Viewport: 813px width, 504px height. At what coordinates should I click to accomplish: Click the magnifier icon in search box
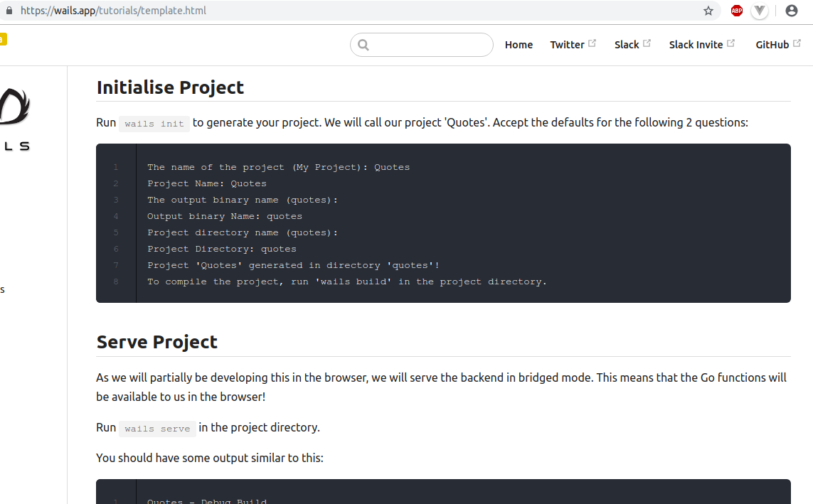(363, 45)
